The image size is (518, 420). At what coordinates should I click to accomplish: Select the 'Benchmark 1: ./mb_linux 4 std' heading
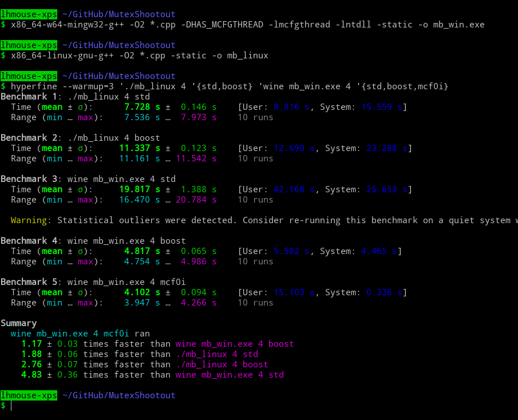pyautogui.click(x=76, y=97)
